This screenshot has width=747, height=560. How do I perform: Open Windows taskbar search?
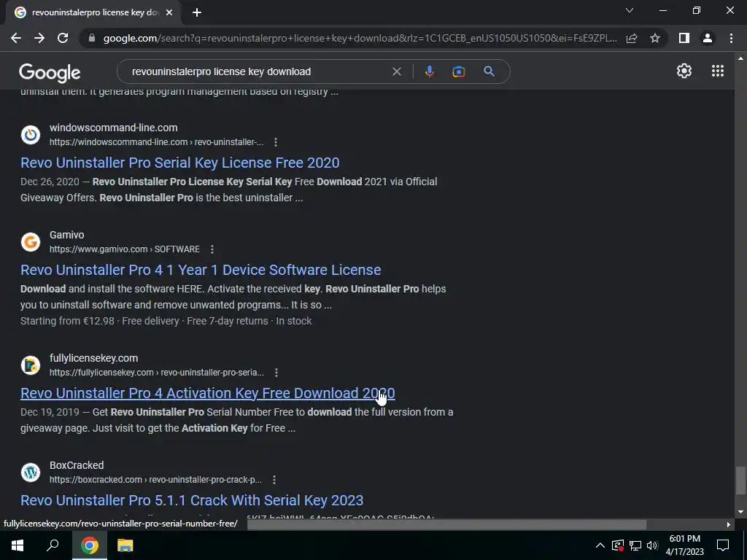tap(53, 545)
